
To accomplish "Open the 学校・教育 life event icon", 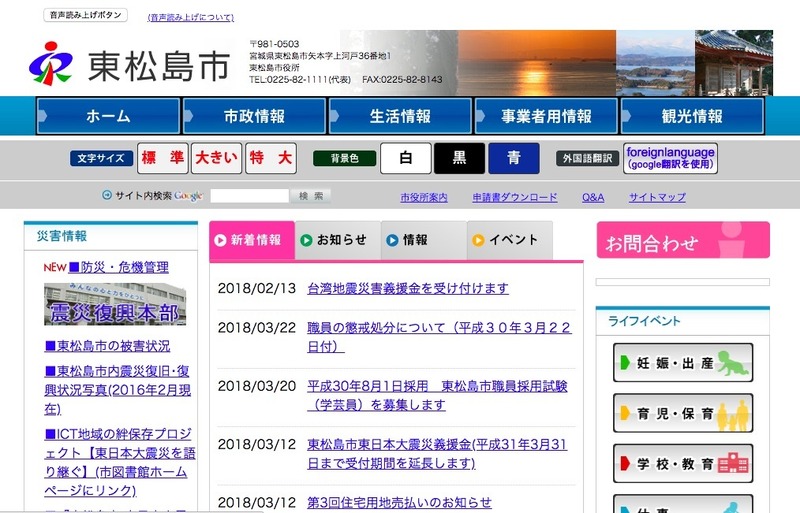I will click(x=682, y=464).
